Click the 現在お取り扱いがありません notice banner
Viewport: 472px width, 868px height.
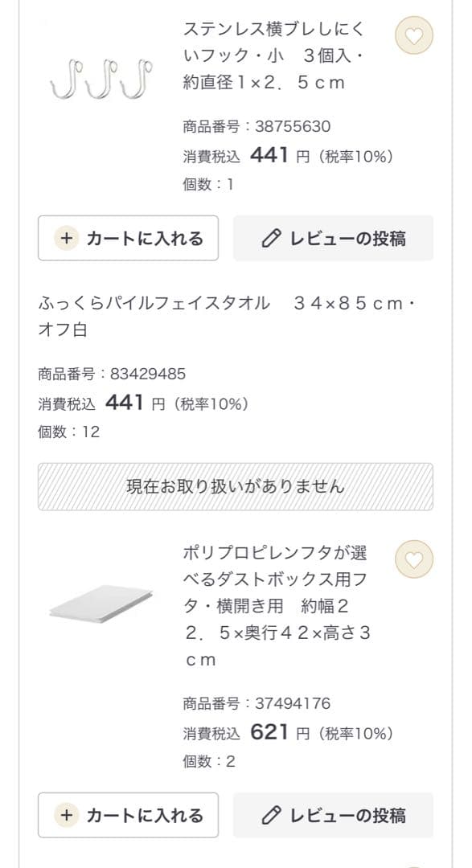(x=236, y=486)
